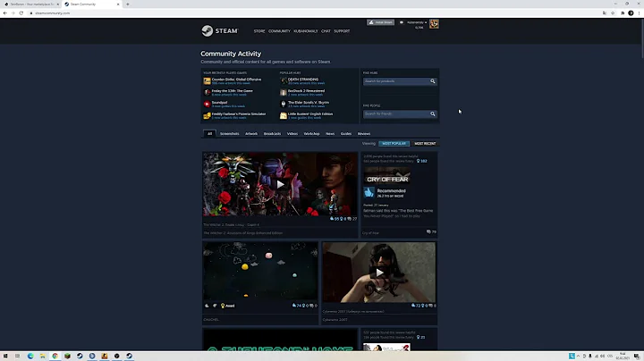The height and width of the screenshot is (361, 644).
Task: Switch to the Guides tab
Action: pyautogui.click(x=346, y=134)
